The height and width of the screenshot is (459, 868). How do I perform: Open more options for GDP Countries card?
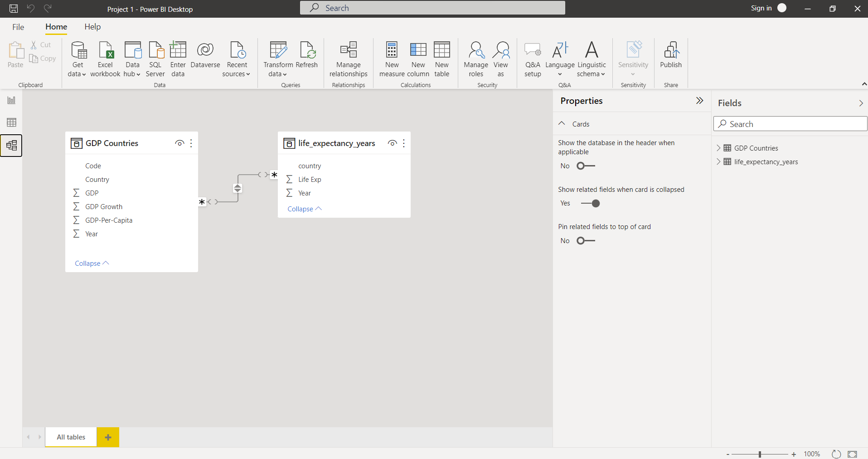click(191, 143)
